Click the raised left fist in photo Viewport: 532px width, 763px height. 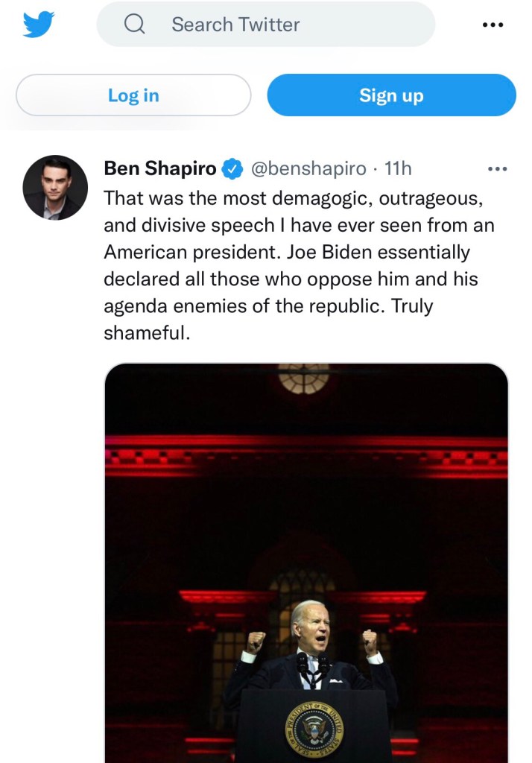pos(256,642)
